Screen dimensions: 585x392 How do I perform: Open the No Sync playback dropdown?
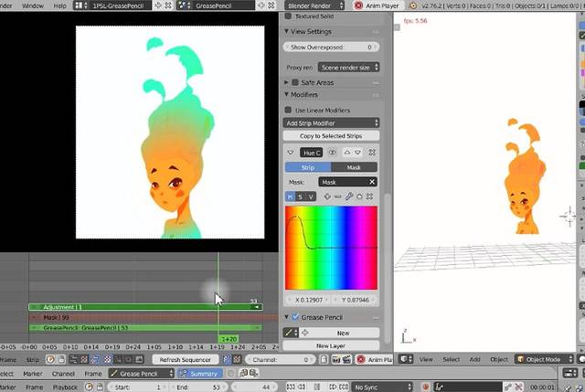[382, 387]
